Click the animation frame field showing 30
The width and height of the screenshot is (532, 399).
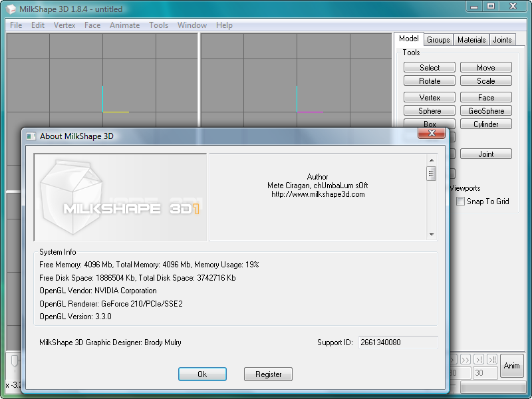pyautogui.click(x=485, y=373)
